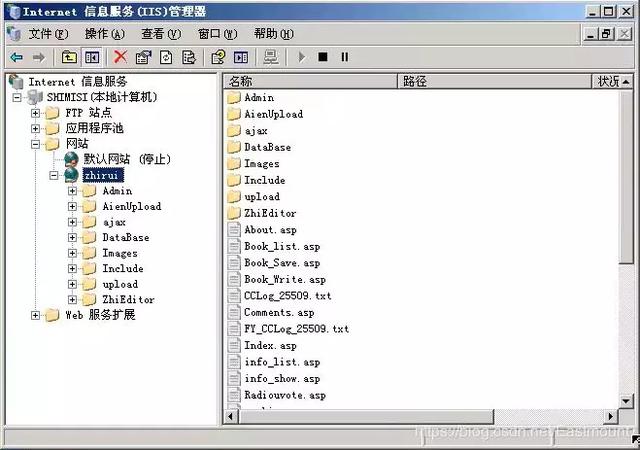Select Index.asp file in list

coord(270,345)
